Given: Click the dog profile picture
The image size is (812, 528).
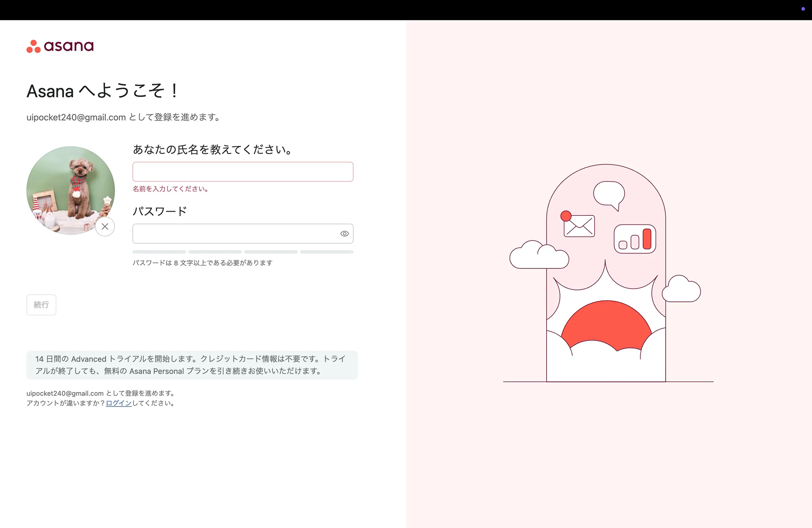Looking at the screenshot, I should point(71,190).
